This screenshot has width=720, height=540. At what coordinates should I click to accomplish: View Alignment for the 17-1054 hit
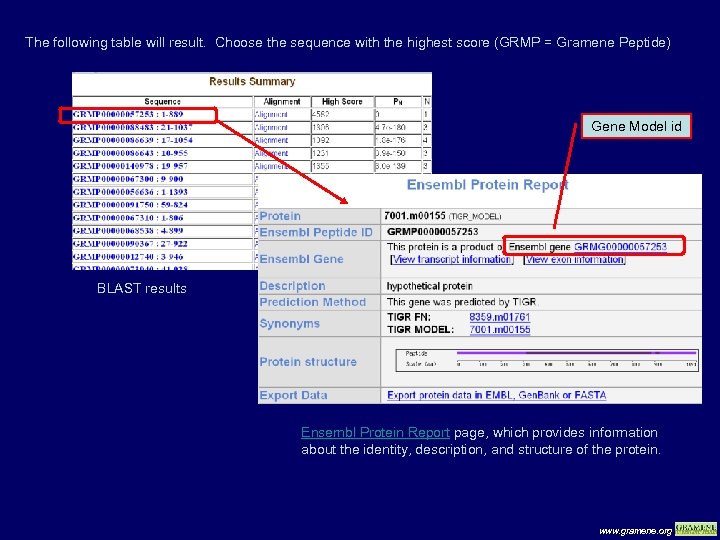point(271,140)
